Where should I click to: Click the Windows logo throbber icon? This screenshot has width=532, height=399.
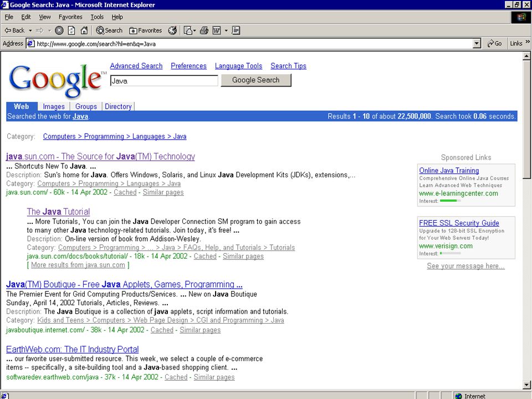tap(521, 18)
